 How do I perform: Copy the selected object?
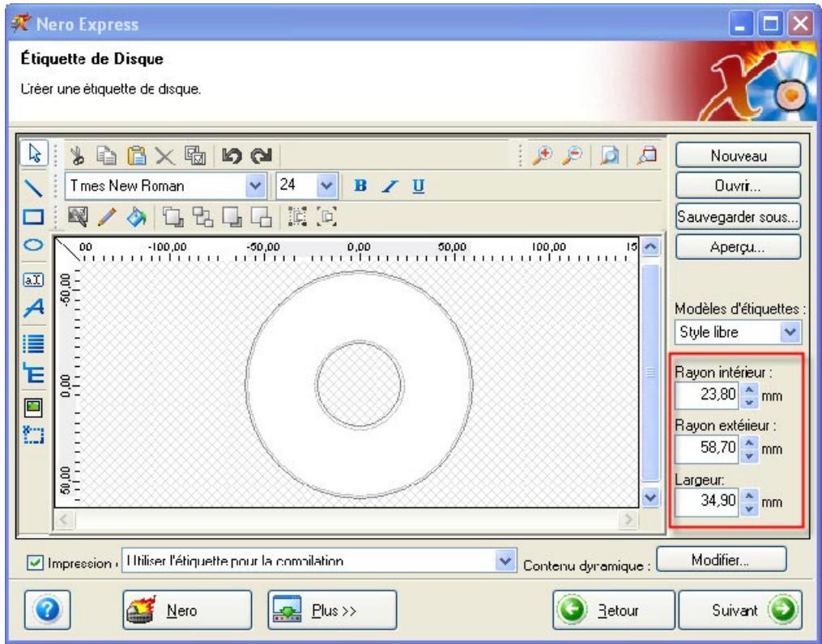(x=107, y=156)
